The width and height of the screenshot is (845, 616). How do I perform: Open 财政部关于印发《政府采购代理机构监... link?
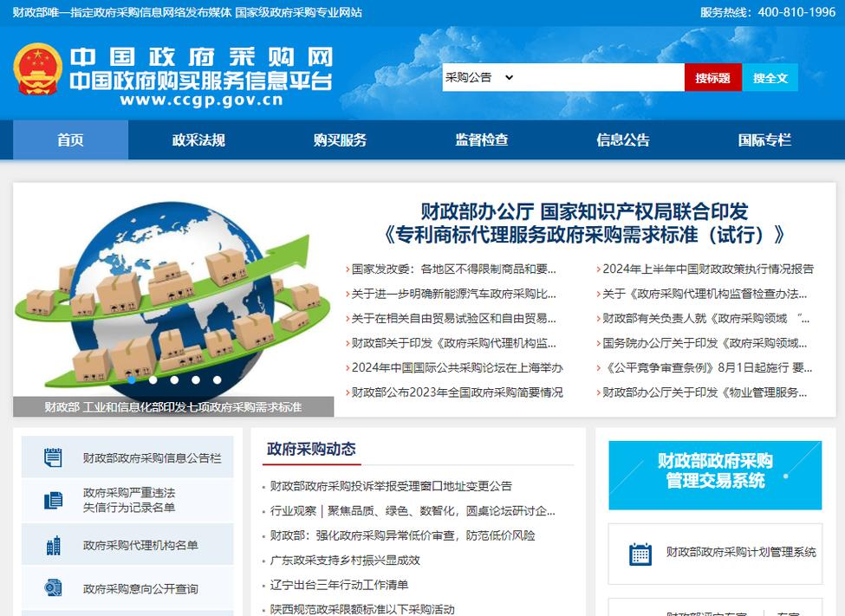click(x=454, y=343)
